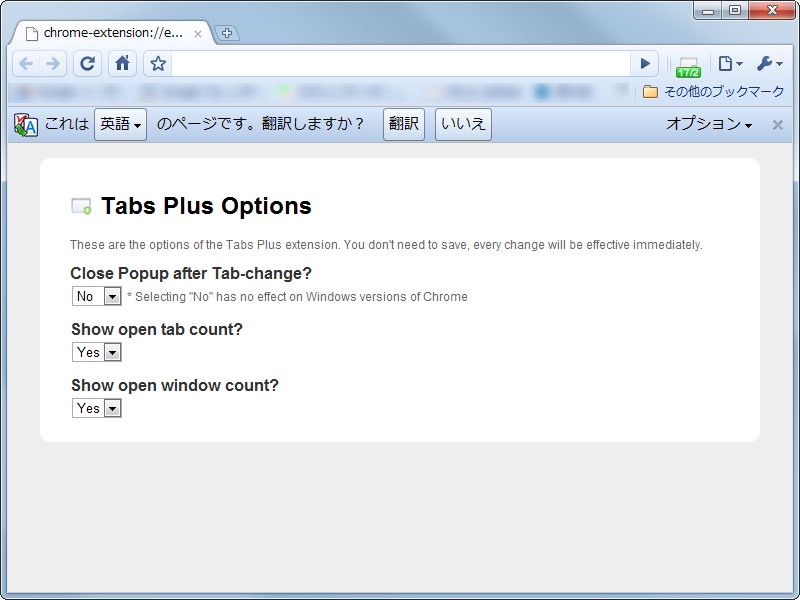Reload the page with the refresh icon
This screenshot has height=600, width=800.
87,64
